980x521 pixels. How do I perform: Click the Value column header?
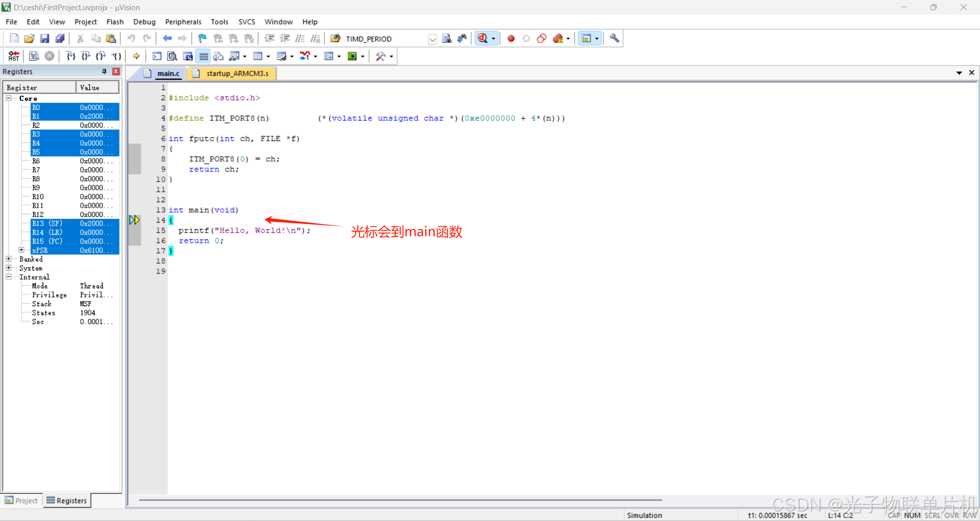click(x=97, y=88)
